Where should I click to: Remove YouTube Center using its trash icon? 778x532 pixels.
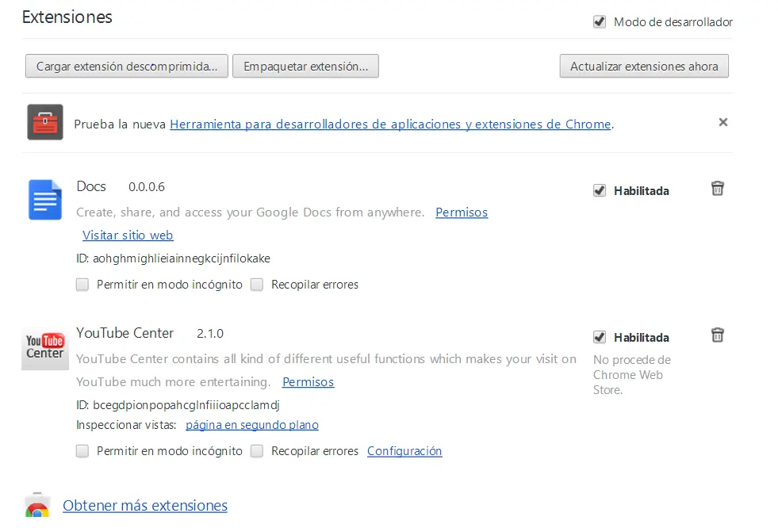tap(718, 335)
